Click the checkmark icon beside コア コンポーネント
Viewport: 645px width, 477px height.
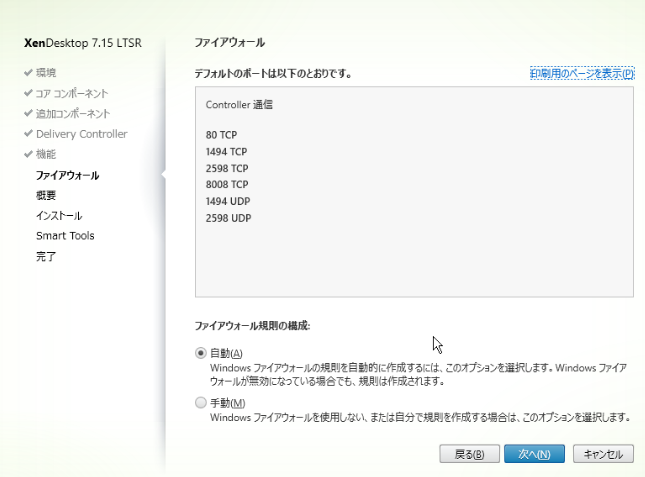28,93
